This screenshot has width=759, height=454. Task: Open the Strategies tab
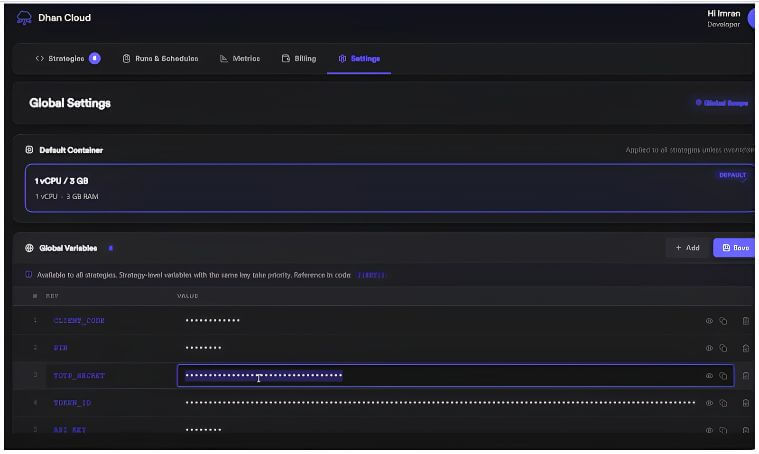(x=68, y=59)
